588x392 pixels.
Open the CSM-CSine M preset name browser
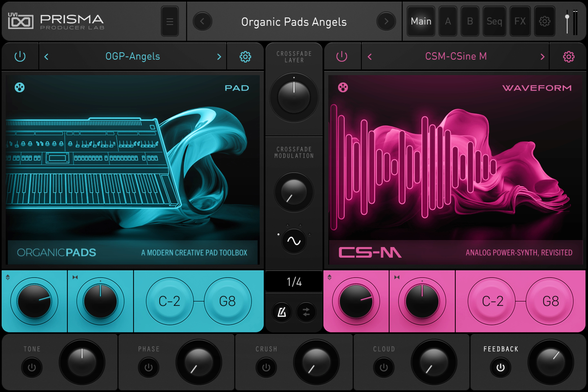pyautogui.click(x=456, y=57)
